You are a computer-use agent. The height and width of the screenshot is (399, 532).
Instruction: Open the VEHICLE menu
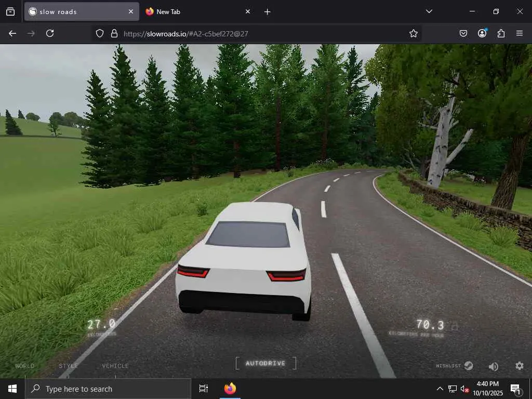pos(115,366)
